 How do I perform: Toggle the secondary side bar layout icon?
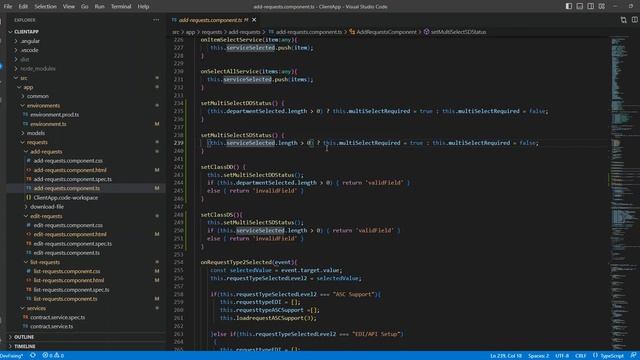(591, 6)
